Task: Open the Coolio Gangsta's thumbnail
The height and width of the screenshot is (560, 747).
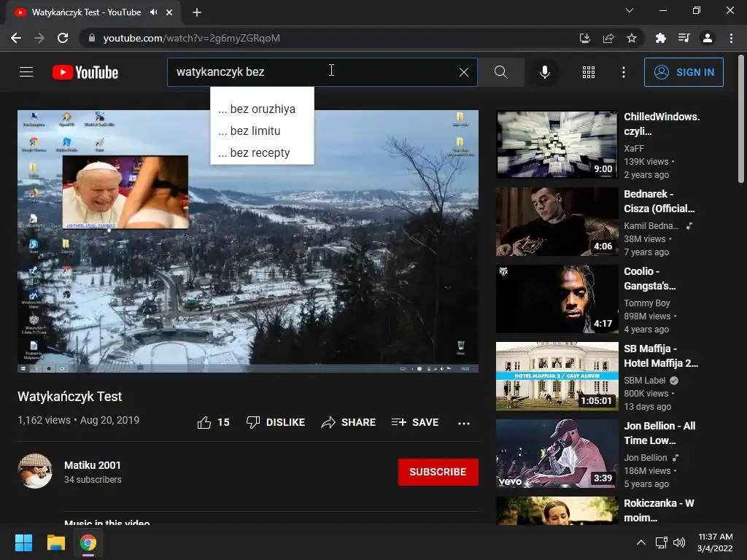Action: coord(557,299)
